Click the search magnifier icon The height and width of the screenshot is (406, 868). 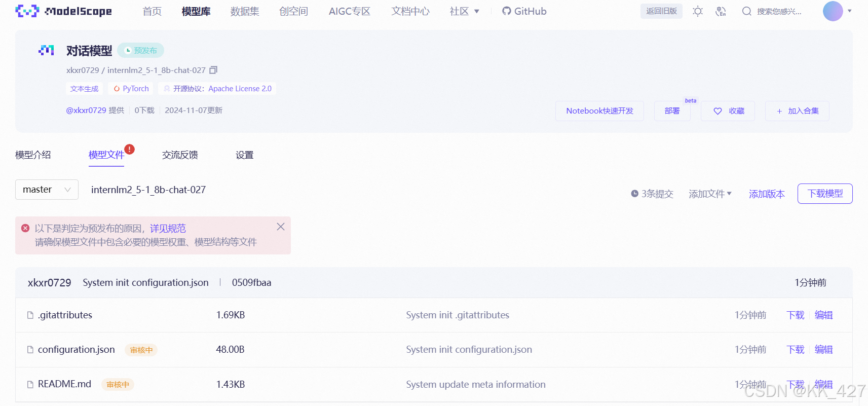[x=746, y=11]
